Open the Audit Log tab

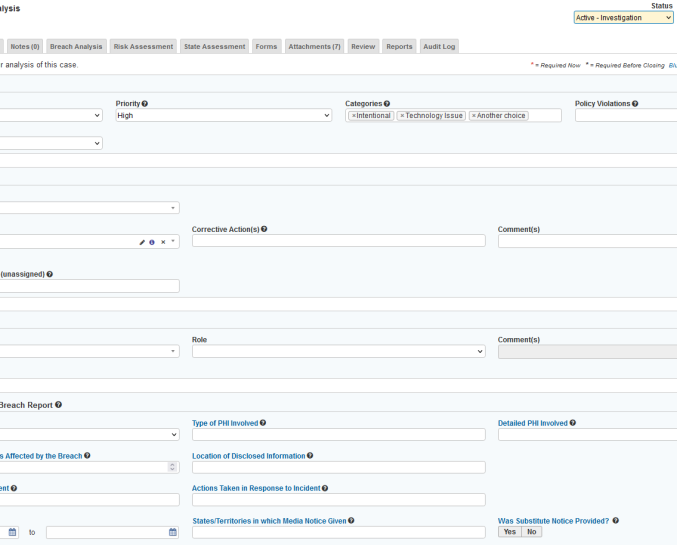[x=438, y=46]
